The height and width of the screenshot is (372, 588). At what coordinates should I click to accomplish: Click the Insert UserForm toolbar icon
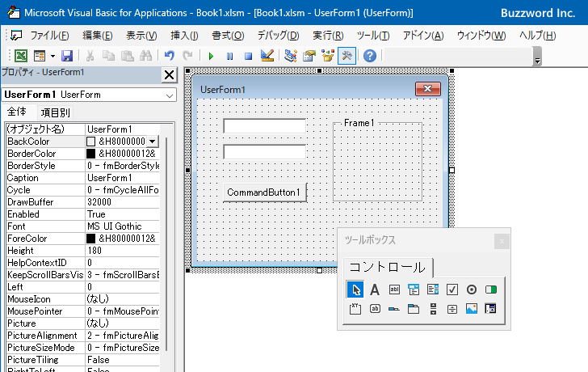[40, 56]
